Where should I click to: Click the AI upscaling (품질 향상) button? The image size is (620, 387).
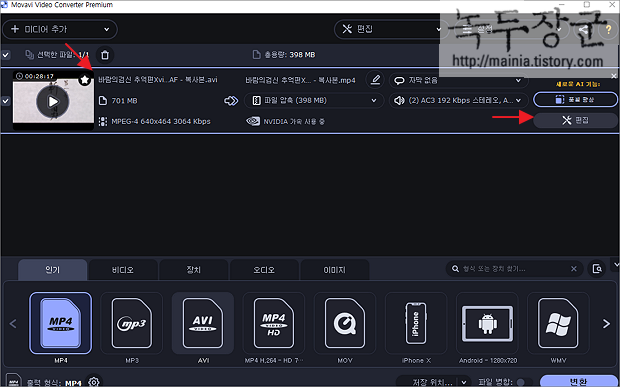pyautogui.click(x=575, y=100)
